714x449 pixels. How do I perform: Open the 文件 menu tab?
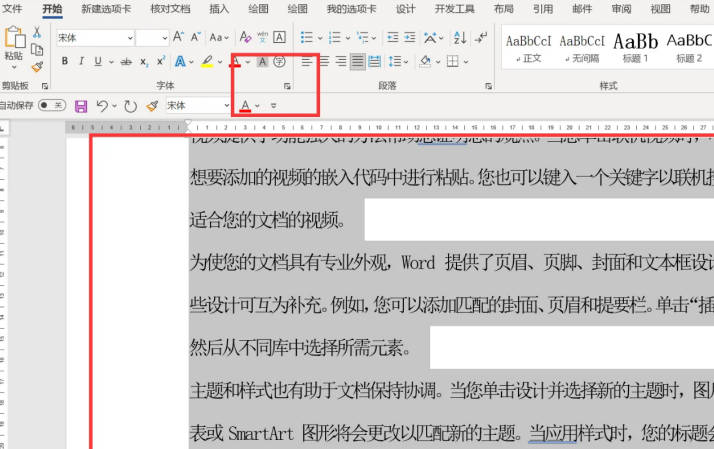pyautogui.click(x=12, y=8)
